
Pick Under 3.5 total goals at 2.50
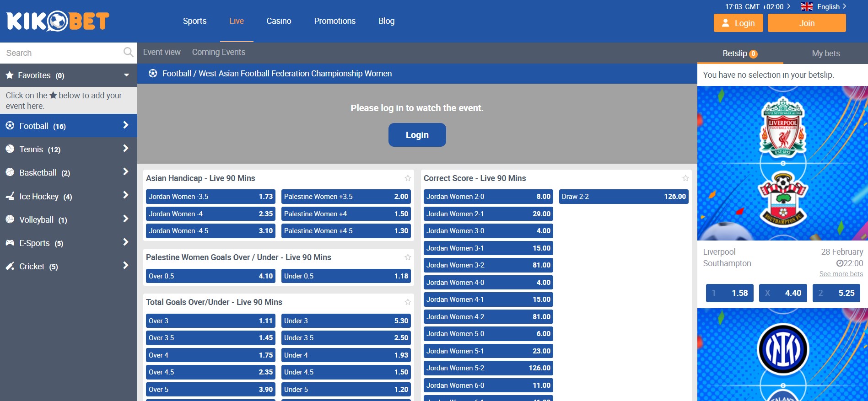click(x=346, y=338)
